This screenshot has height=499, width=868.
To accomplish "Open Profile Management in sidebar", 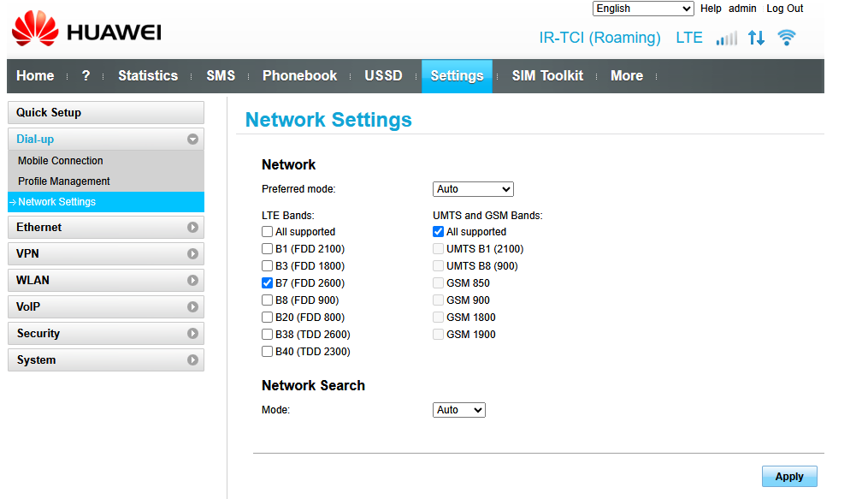I will [64, 181].
